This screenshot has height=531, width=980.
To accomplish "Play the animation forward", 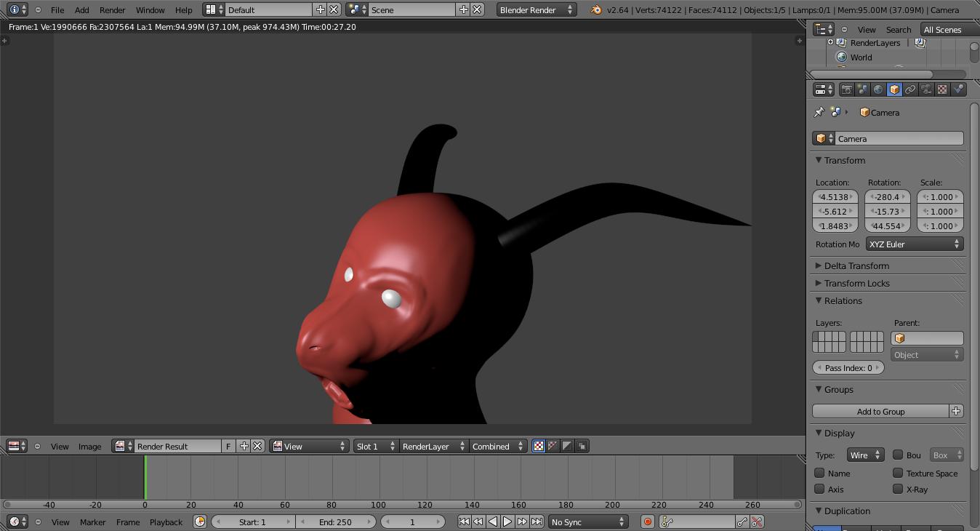I will click(507, 522).
